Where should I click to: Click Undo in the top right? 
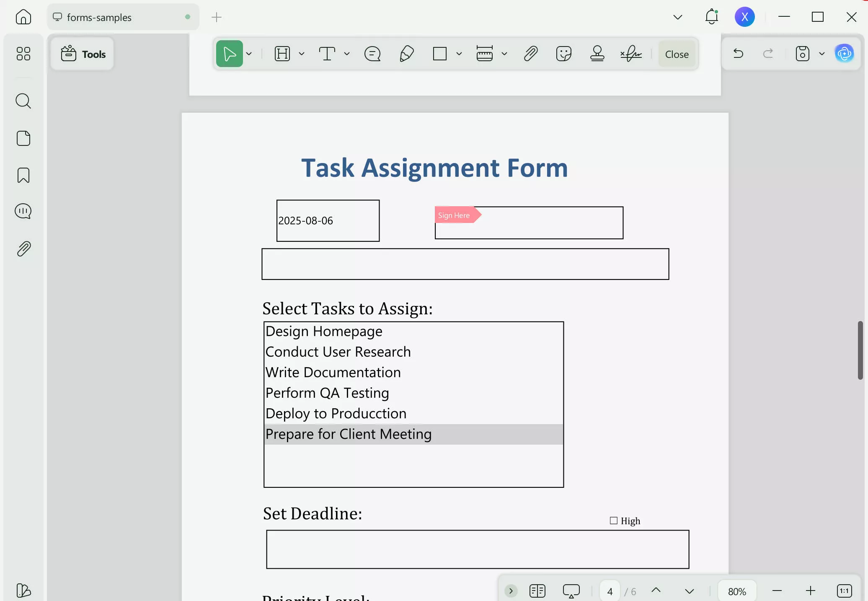(x=738, y=54)
